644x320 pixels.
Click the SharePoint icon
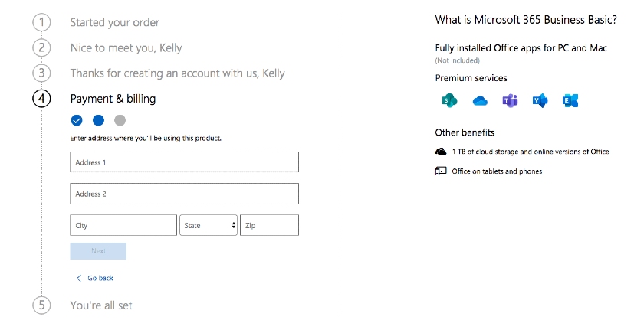click(x=449, y=100)
